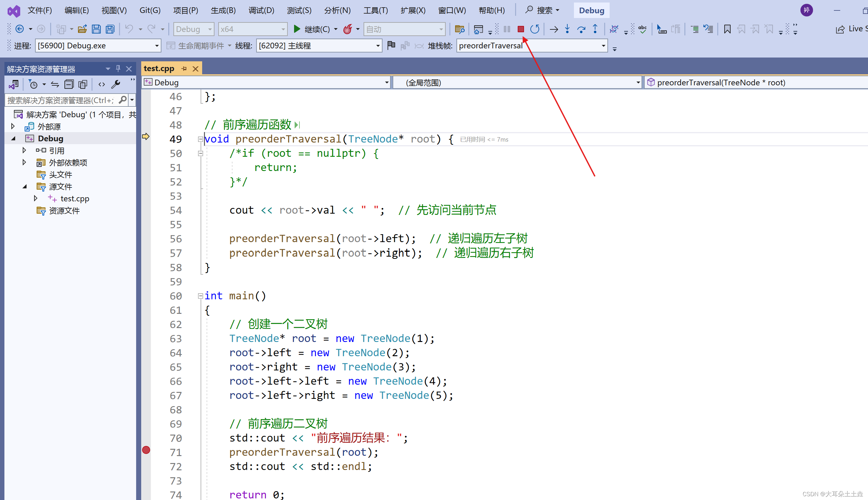This screenshot has height=500, width=868.
Task: Open the 继续 button dropdown arrow
Action: tap(336, 29)
